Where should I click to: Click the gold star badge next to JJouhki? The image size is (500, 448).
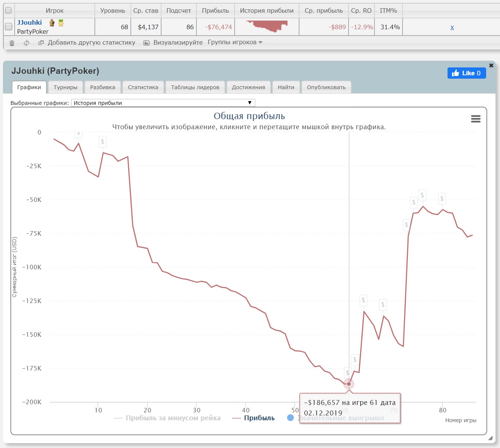[x=61, y=23]
